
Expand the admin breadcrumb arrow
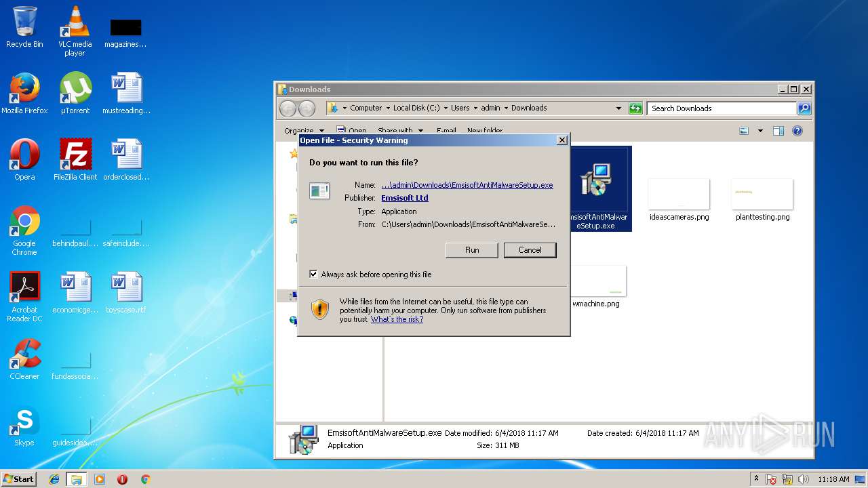point(506,108)
